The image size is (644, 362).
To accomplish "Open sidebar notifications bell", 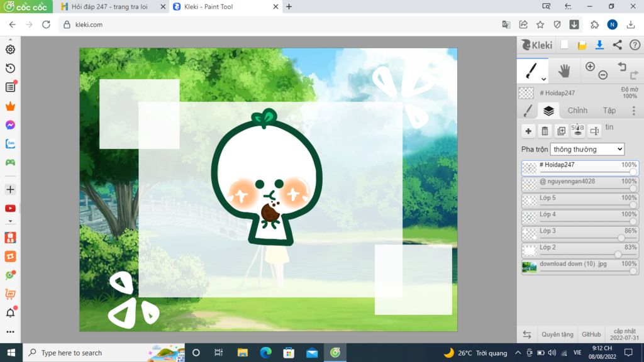I will coord(10,313).
